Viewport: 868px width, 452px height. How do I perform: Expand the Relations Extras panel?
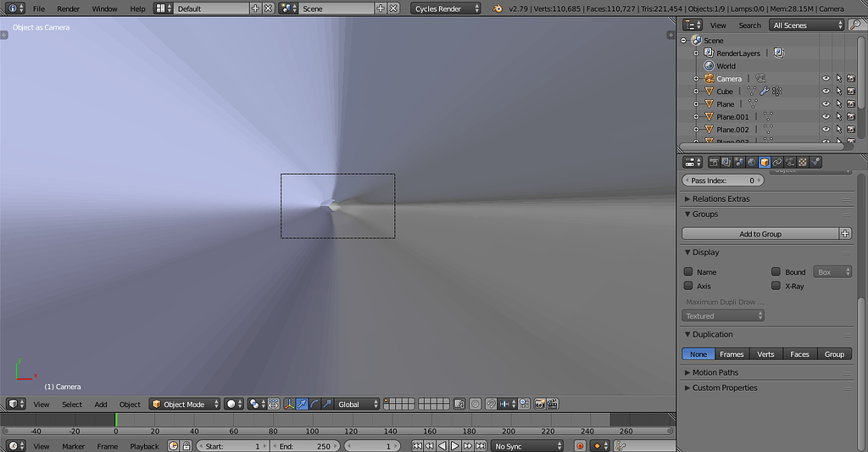coord(721,198)
